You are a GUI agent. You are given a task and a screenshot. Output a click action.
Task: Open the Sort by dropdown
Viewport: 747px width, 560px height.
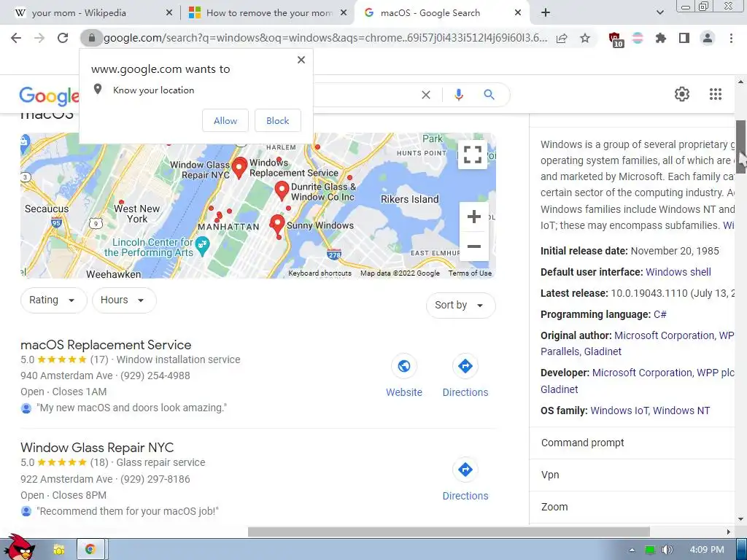460,306
